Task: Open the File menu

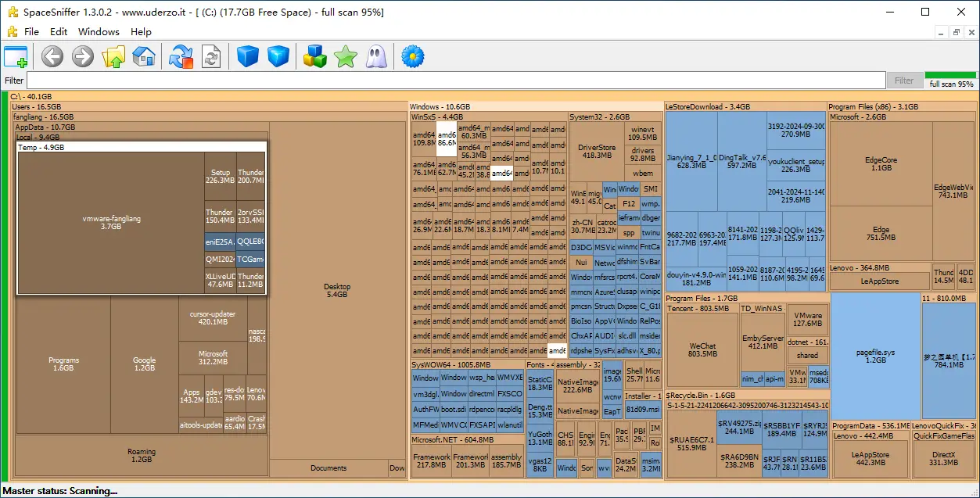Action: pos(31,32)
